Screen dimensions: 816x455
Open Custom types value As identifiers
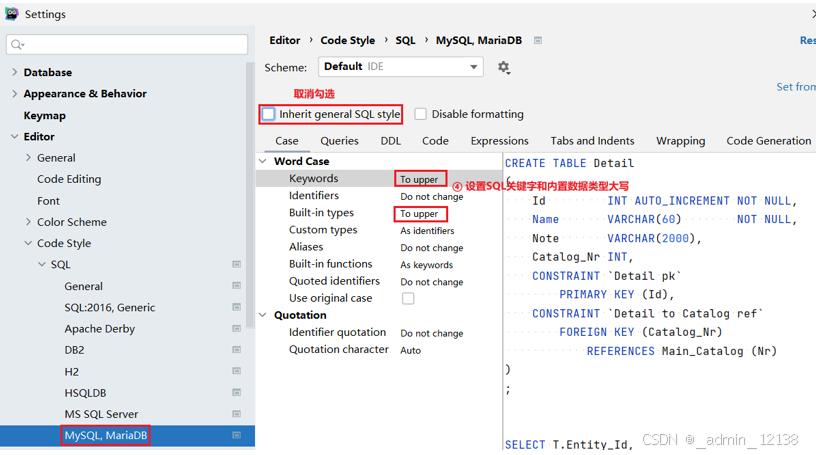tap(427, 230)
